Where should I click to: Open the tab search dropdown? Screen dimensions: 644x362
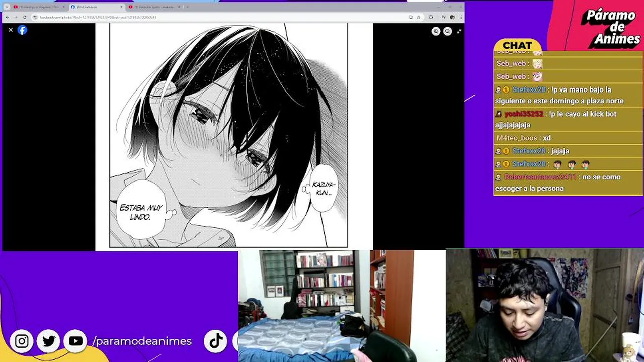7,7
